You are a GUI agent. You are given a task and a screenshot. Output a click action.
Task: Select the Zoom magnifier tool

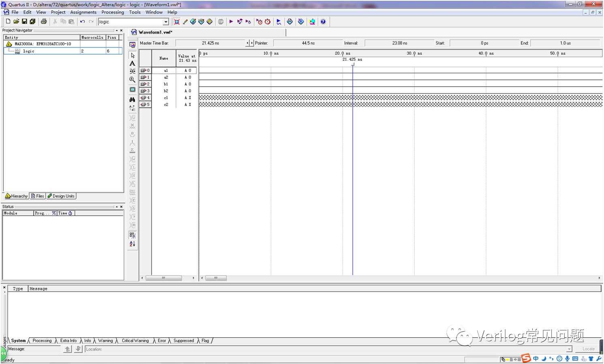click(133, 80)
